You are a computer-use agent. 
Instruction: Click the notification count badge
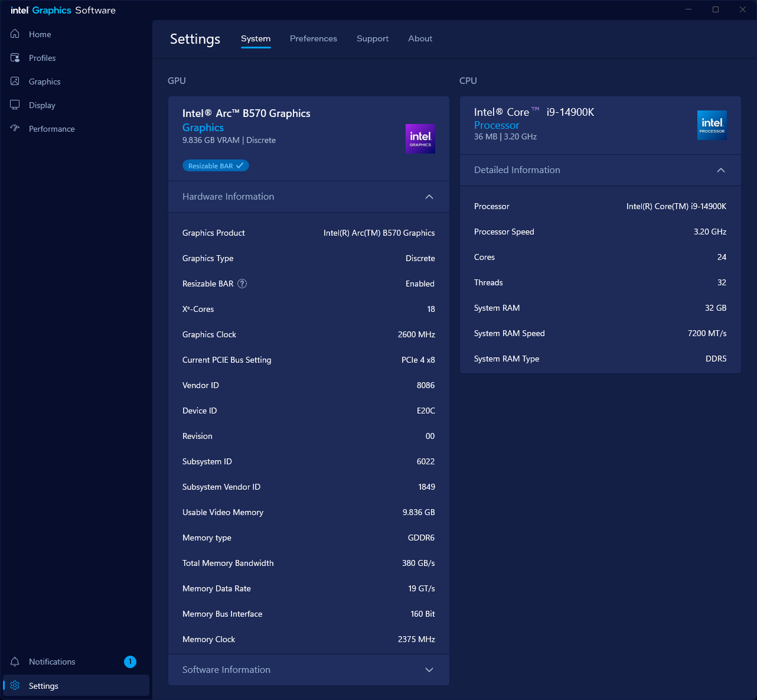[x=130, y=662]
